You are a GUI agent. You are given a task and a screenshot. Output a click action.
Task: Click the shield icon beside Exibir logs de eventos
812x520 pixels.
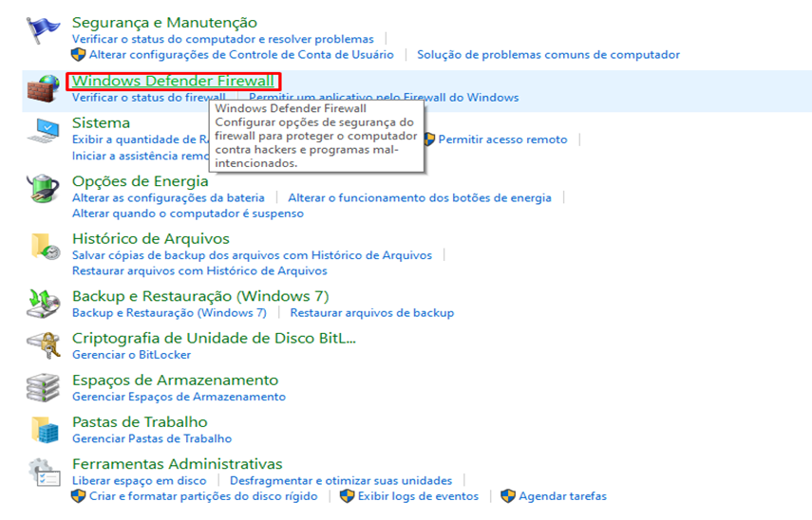pos(347,495)
